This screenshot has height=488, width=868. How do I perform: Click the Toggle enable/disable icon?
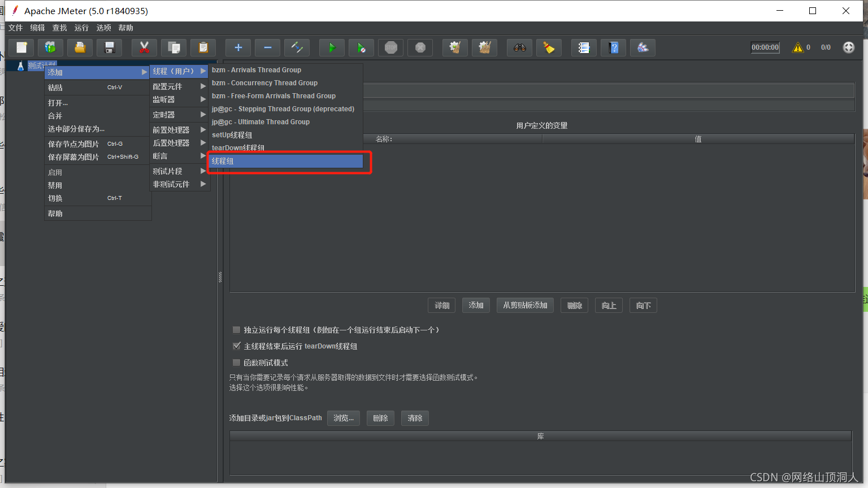point(297,47)
